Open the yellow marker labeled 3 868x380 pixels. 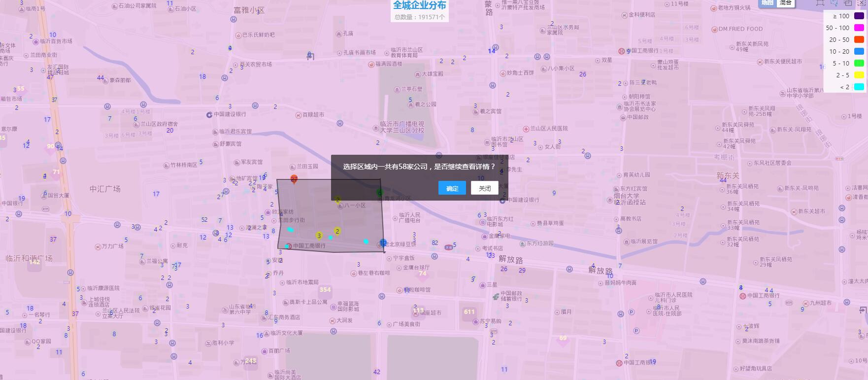pos(319,236)
